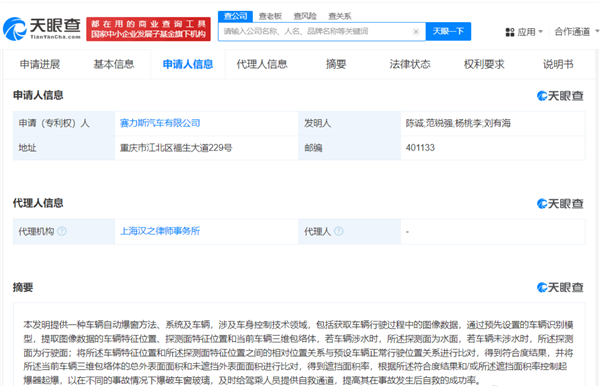Open the 应用 grid icon
600x387 pixels.
(510, 32)
